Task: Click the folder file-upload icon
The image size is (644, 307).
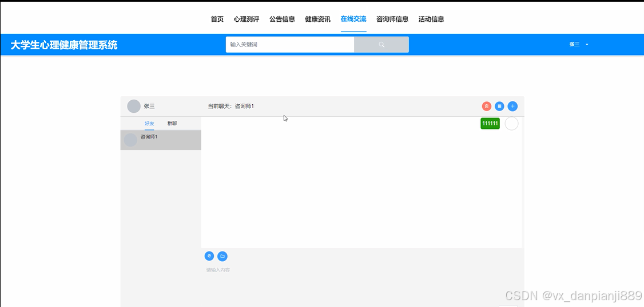Action: (x=222, y=256)
